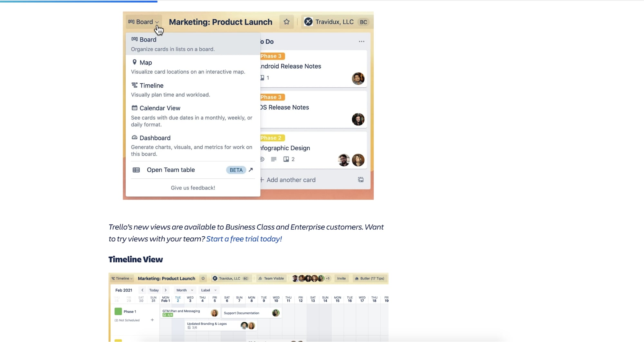Click the yellow Phase 2 label
This screenshot has width=644, height=342.
tap(272, 138)
